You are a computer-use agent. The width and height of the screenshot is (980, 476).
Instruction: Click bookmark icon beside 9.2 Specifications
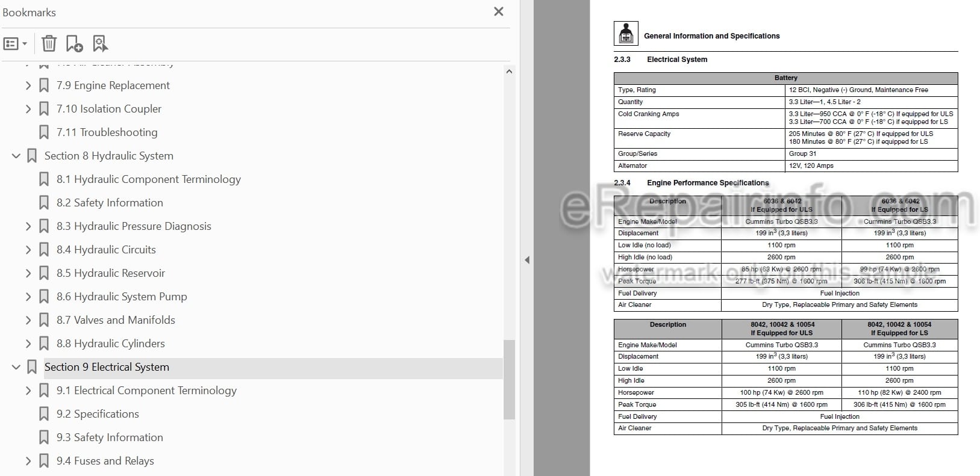pos(44,414)
